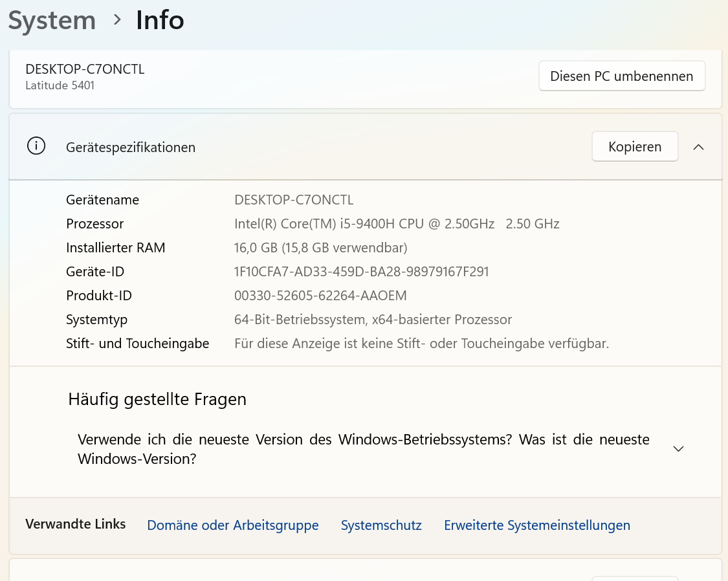Click the Gerätename label

(103, 200)
